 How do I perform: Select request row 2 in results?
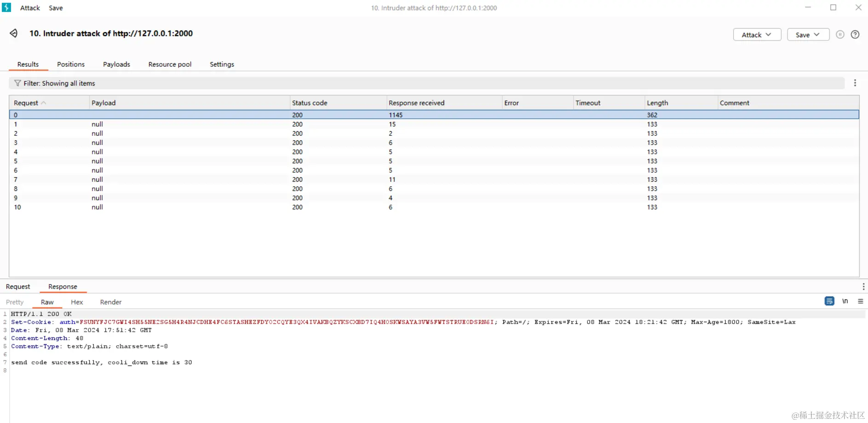click(x=434, y=133)
